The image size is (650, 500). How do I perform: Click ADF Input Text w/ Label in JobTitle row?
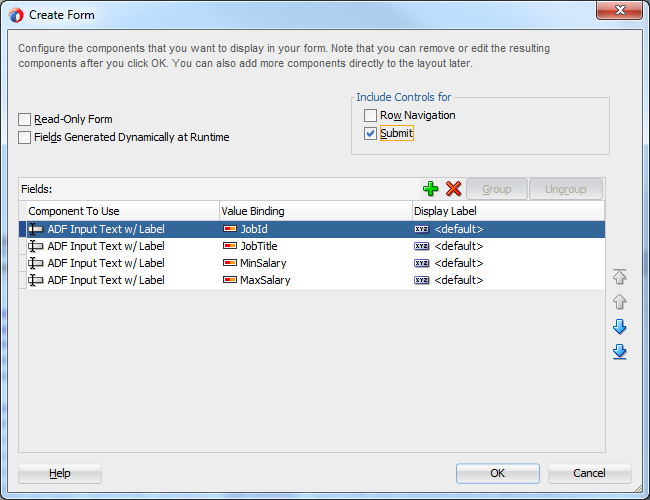tap(106, 246)
